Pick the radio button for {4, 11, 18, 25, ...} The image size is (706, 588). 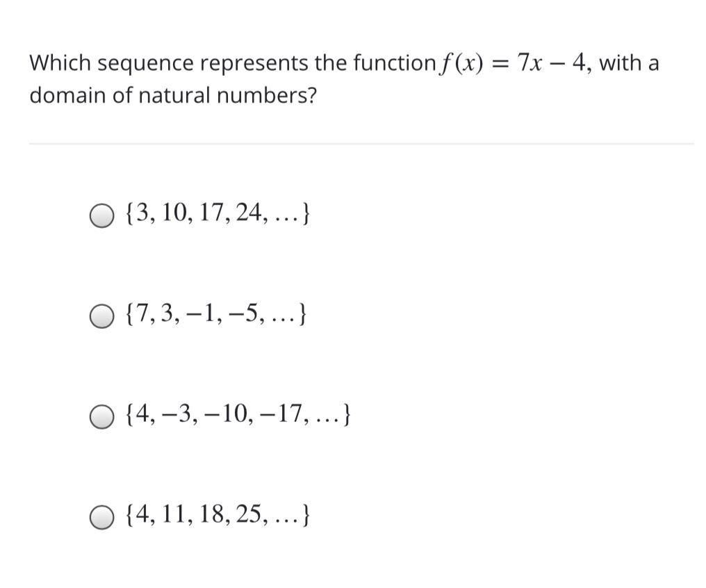(101, 518)
